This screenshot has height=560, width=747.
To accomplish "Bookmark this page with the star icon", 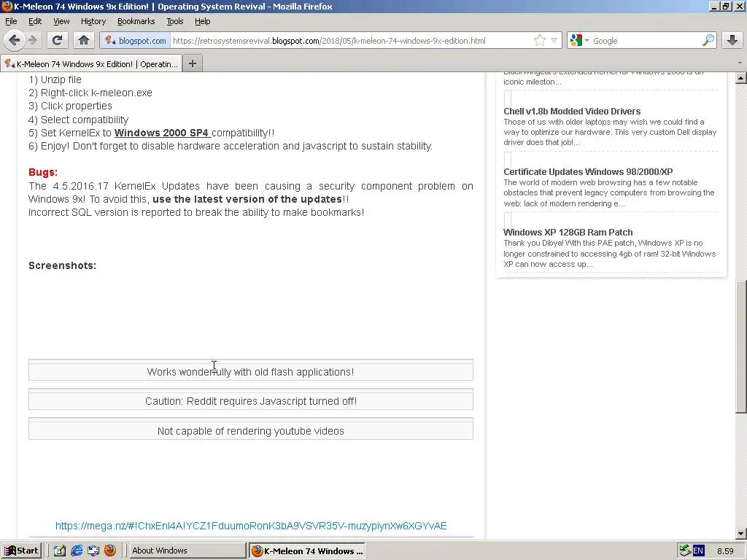I will point(539,41).
